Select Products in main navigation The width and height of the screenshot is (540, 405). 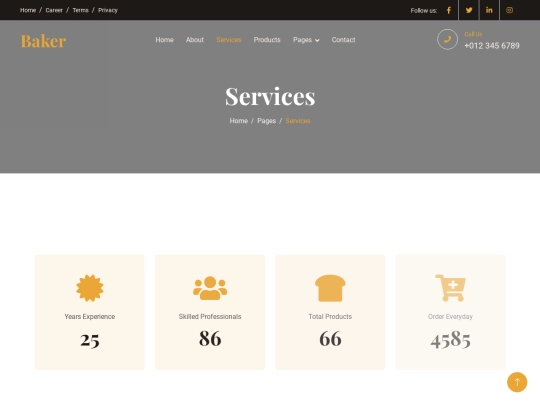coord(267,40)
